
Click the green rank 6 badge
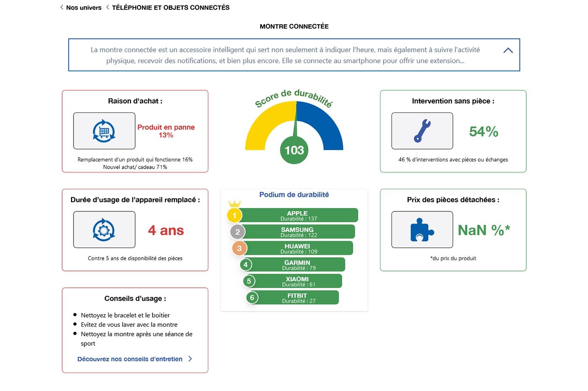tap(252, 297)
